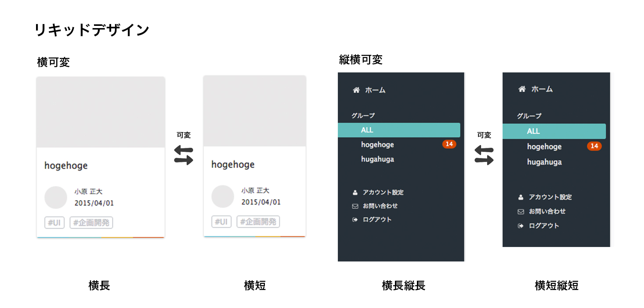Viewport: 644px width, 308px height.
Task: Click #企画開発 tag on the narrow card
Action: (258, 222)
